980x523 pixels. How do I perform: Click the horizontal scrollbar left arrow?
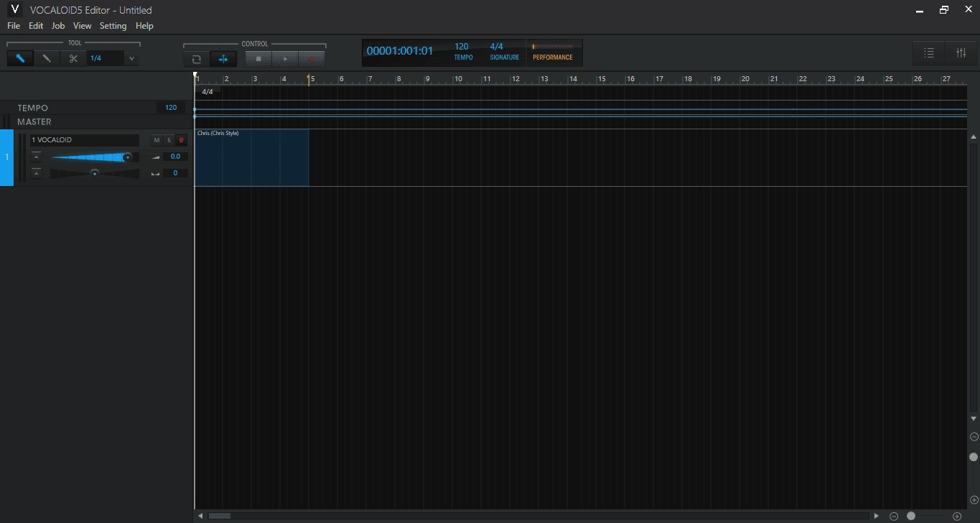click(201, 516)
